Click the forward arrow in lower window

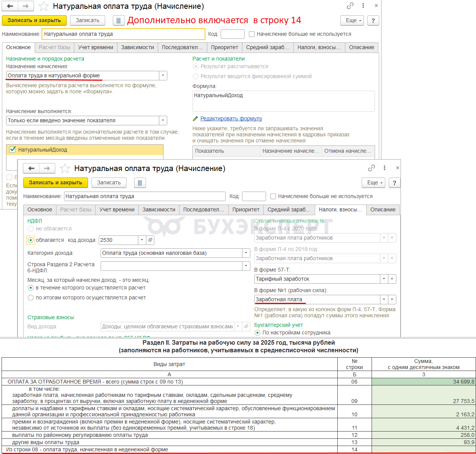47,168
